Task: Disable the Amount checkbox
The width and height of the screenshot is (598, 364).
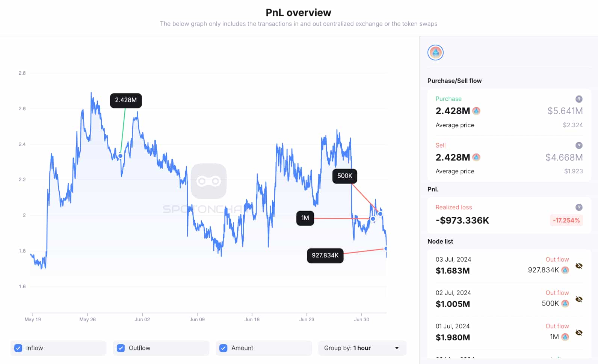Action: click(x=223, y=348)
